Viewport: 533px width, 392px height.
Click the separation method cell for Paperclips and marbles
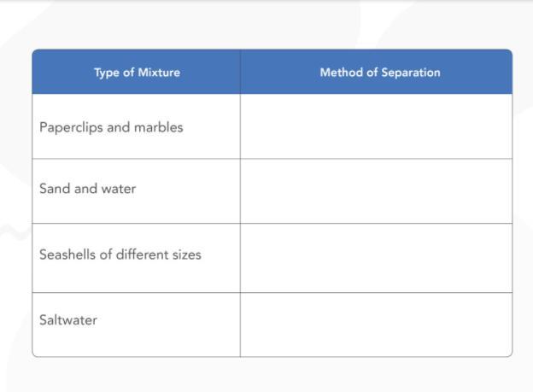[x=376, y=126]
